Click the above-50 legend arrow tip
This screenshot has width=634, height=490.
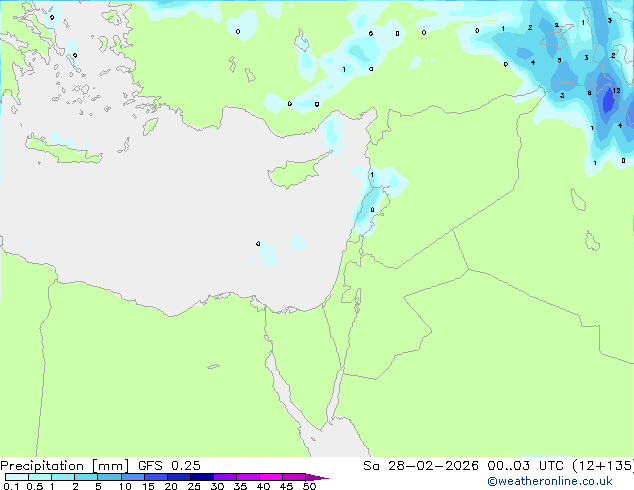[317, 477]
